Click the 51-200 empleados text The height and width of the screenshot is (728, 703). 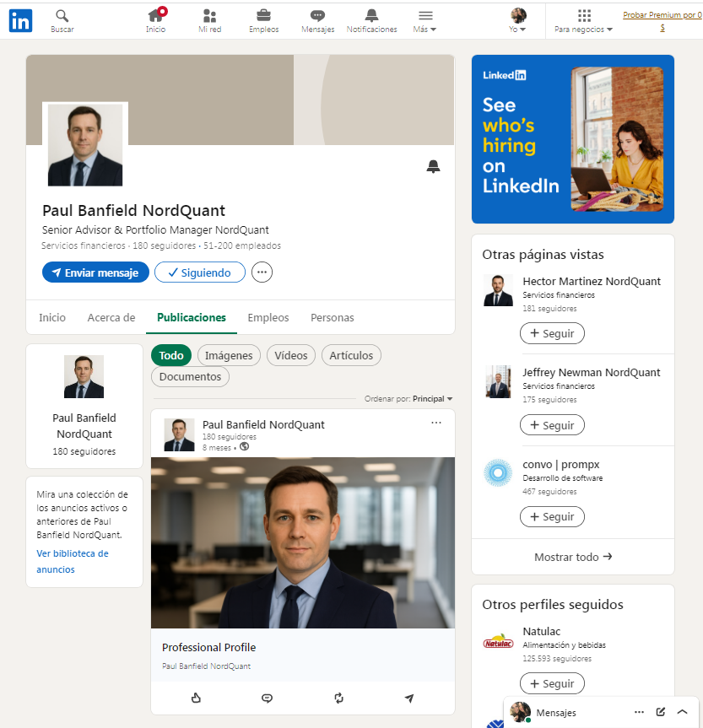242,245
